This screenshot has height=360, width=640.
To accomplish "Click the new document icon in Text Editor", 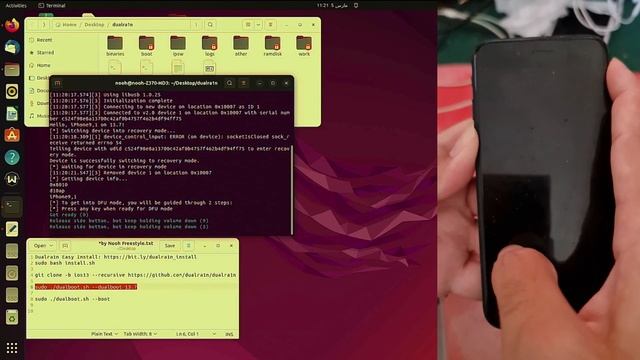I will [x=65, y=246].
